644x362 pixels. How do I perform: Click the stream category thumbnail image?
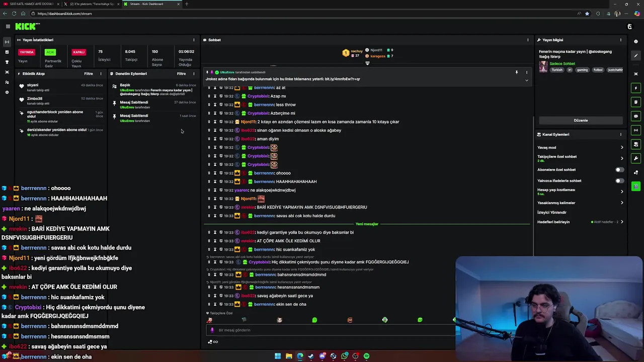point(543,67)
